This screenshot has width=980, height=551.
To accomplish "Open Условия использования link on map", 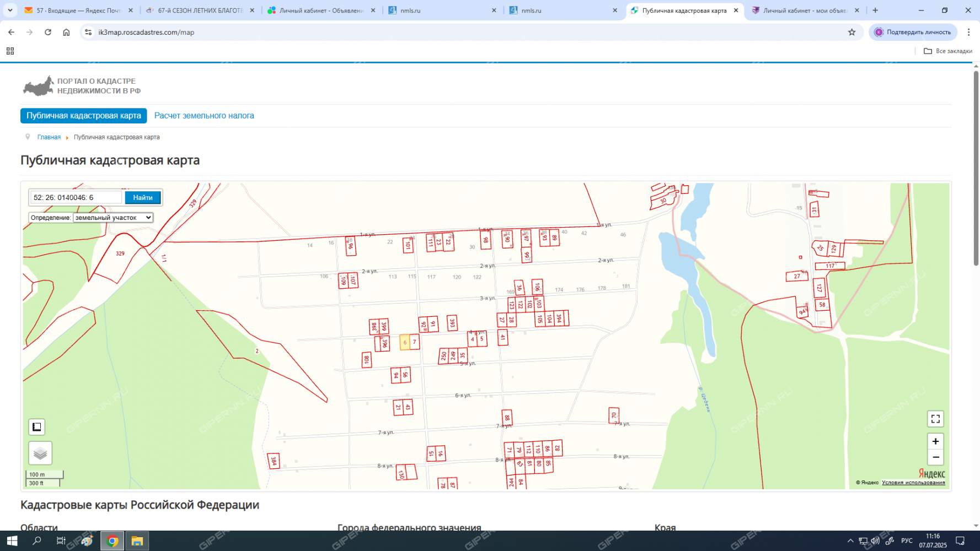I will pyautogui.click(x=913, y=483).
